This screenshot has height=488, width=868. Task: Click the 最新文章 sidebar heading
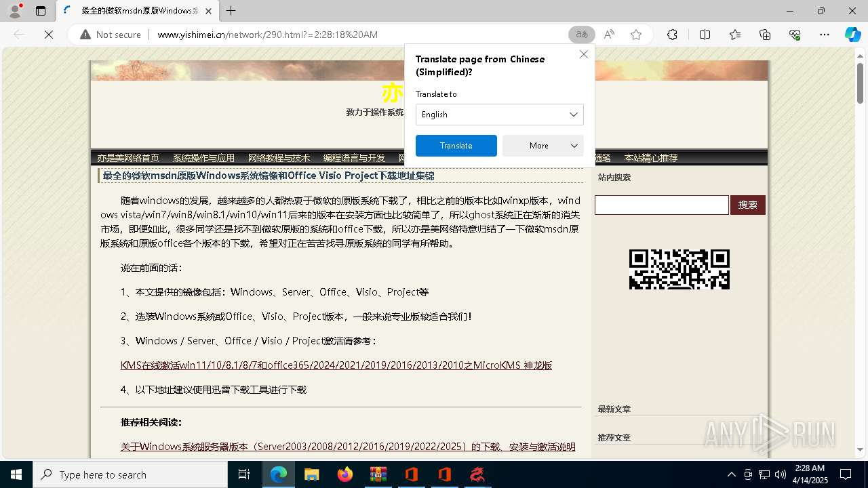[x=614, y=409]
